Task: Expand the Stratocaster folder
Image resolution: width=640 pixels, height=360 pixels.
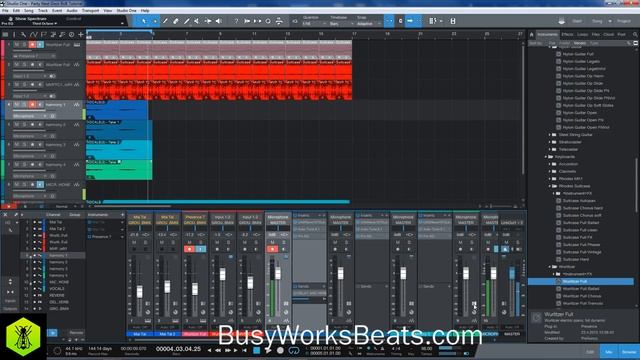Action: point(550,142)
